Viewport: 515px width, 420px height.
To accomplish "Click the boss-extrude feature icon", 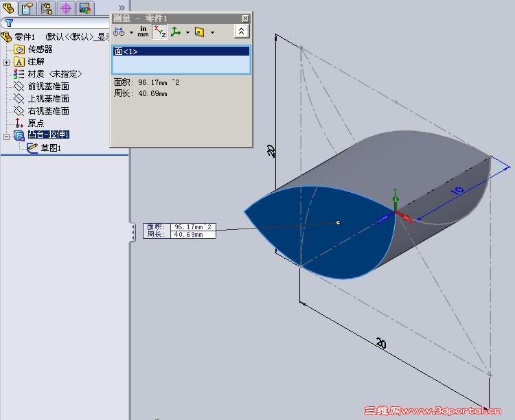I will pyautogui.click(x=19, y=135).
